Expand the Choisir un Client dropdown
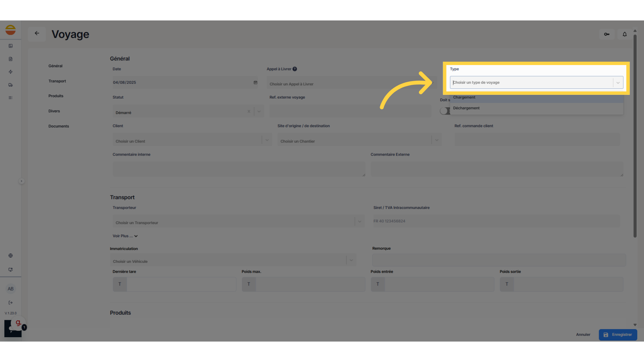Image resolution: width=644 pixels, height=362 pixels. pyautogui.click(x=267, y=140)
